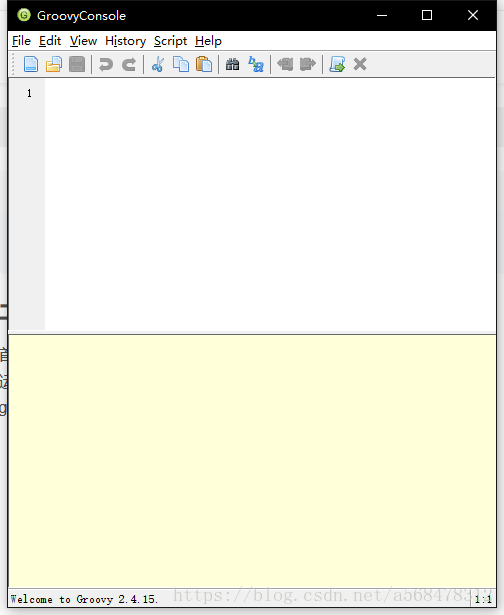Open Find with binoculars icon
504x615 pixels.
pyautogui.click(x=233, y=64)
